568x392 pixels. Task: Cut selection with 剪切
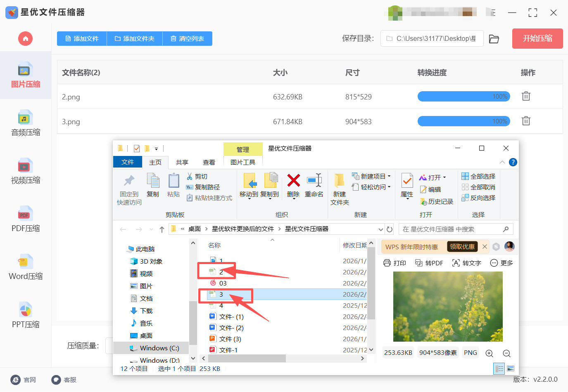tap(197, 177)
